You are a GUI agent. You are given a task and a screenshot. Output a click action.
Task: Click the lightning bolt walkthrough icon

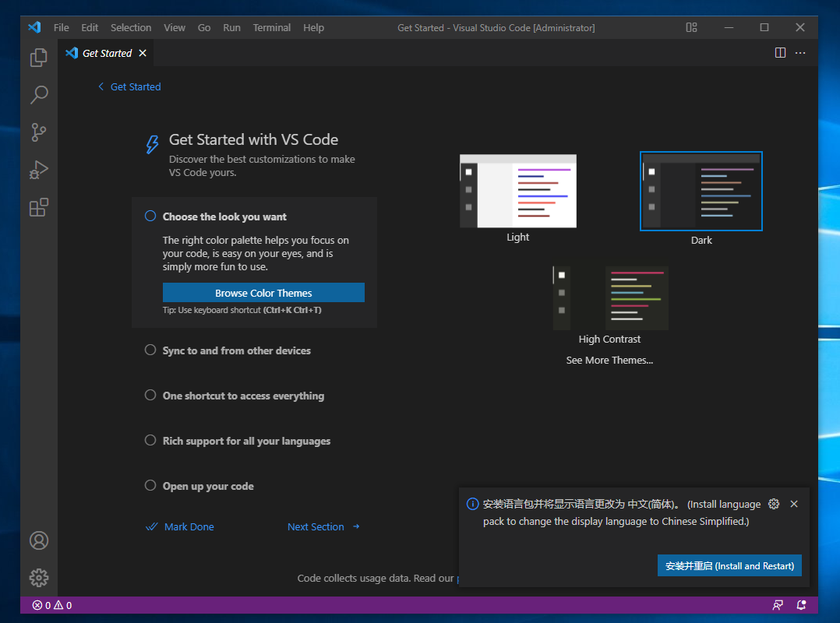pos(153,144)
